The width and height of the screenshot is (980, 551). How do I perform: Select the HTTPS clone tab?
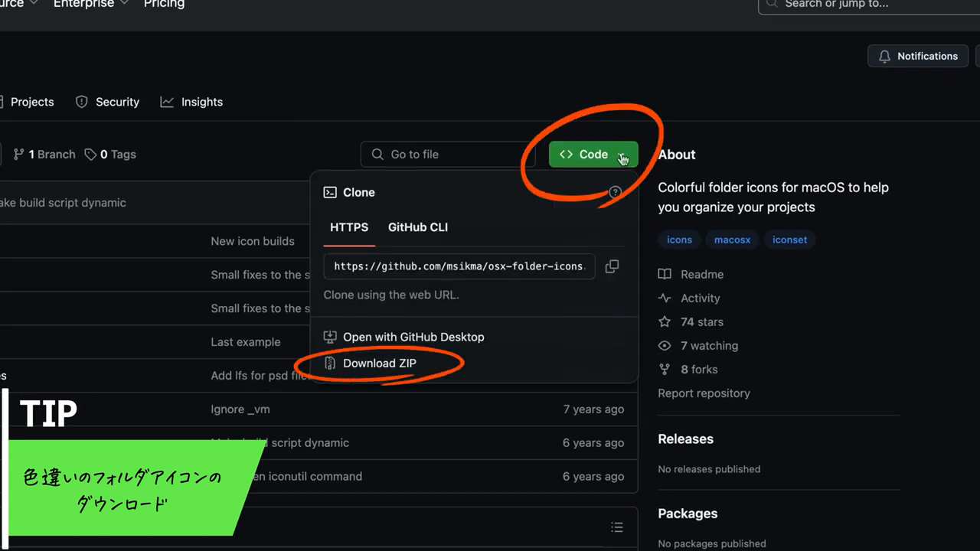[x=349, y=227]
